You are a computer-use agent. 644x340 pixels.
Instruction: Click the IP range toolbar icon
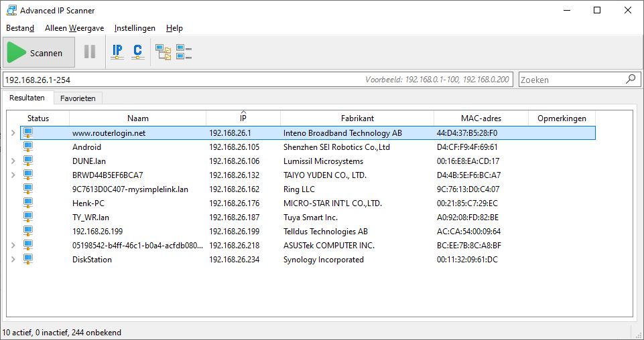[117, 52]
